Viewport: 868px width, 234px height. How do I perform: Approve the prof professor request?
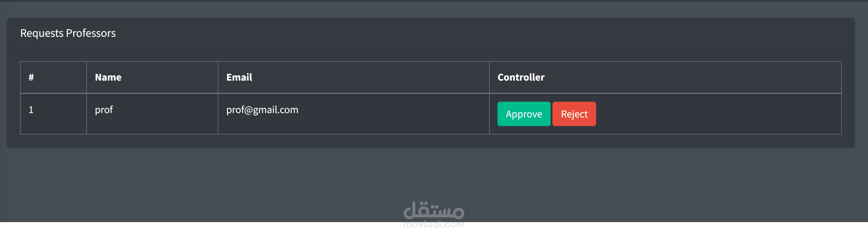[524, 114]
